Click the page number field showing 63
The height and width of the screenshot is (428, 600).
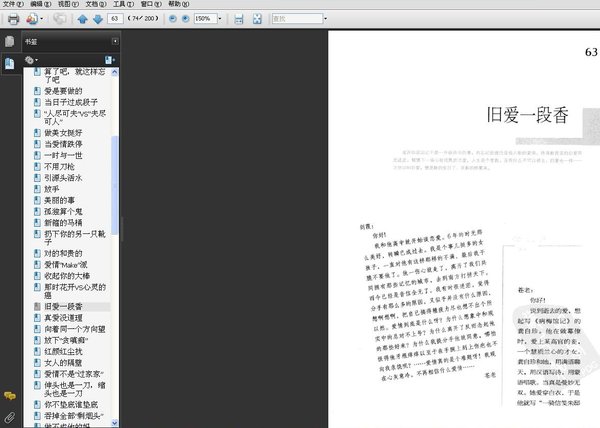[115, 18]
